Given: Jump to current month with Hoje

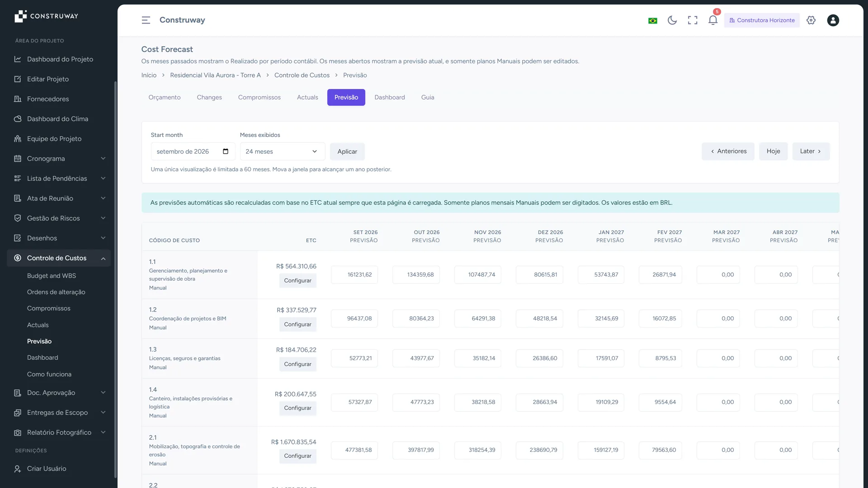Looking at the screenshot, I should point(773,151).
